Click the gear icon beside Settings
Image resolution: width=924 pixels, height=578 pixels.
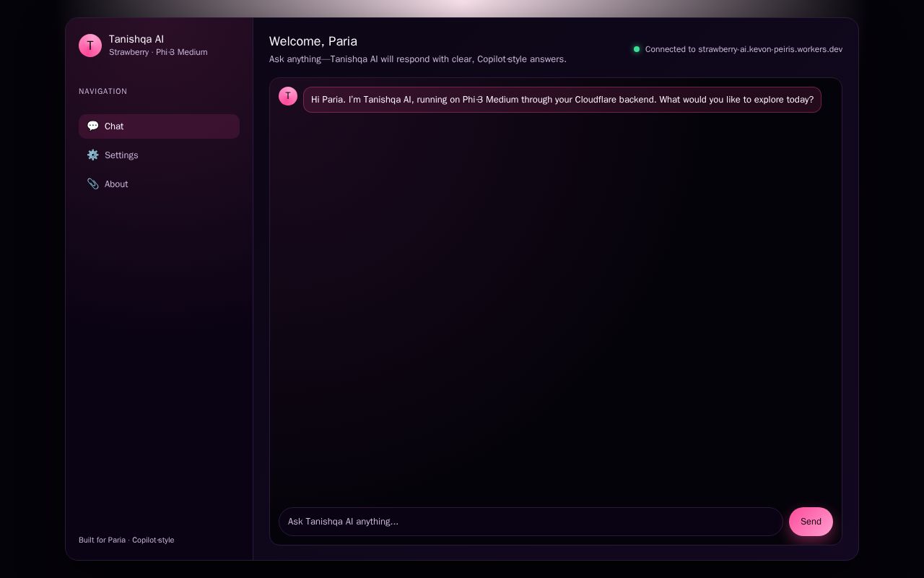click(x=93, y=155)
